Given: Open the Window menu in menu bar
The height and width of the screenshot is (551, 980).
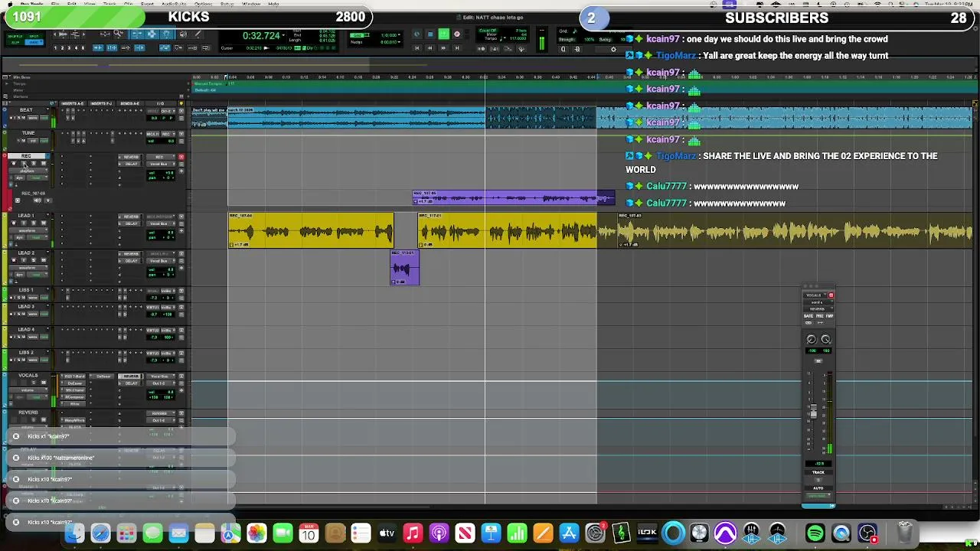Looking at the screenshot, I should pos(251,4).
